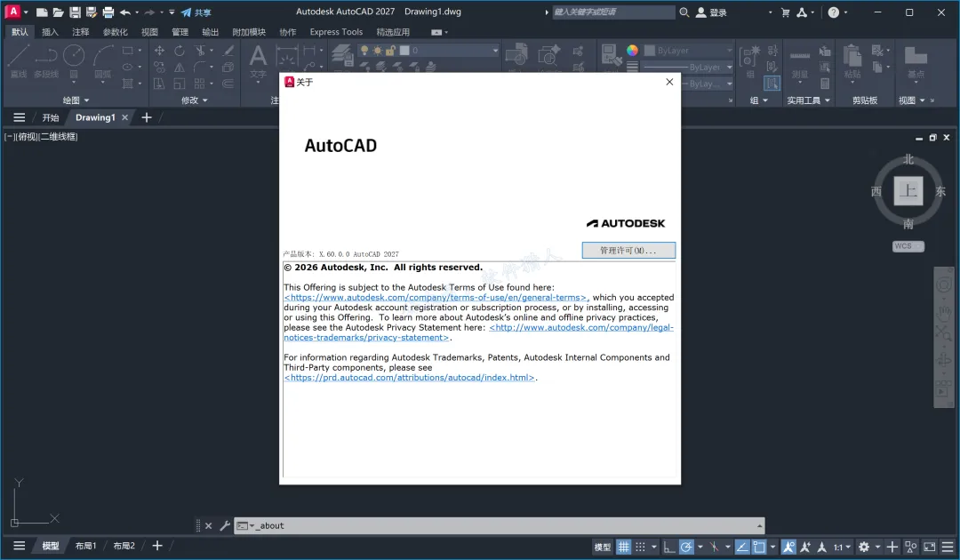The image size is (960, 560).
Task: Open the application menu arrow beside the A logo
Action: (26, 12)
